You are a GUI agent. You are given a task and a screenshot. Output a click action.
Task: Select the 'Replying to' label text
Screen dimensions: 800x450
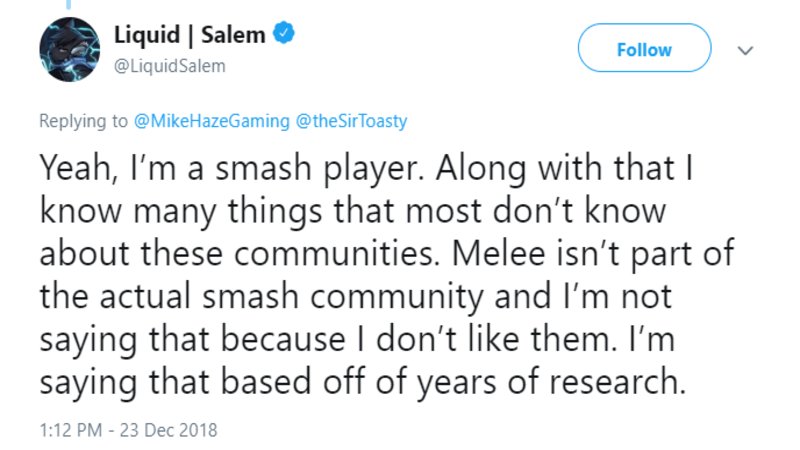[x=83, y=121]
